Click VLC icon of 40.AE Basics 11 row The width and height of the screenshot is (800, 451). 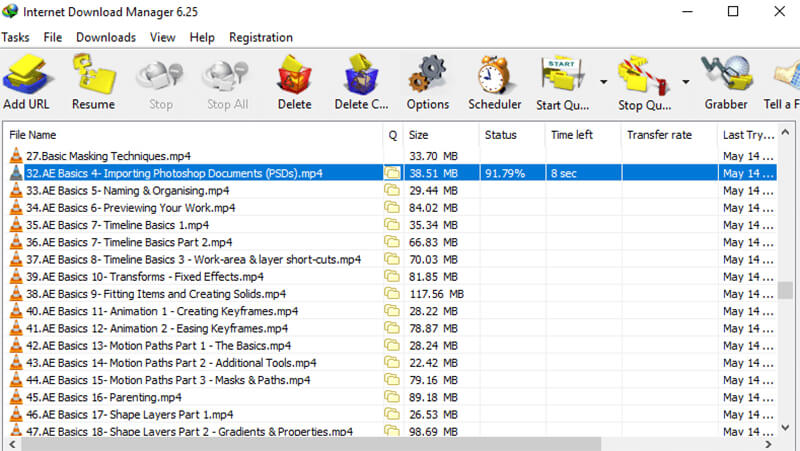pyautogui.click(x=16, y=311)
